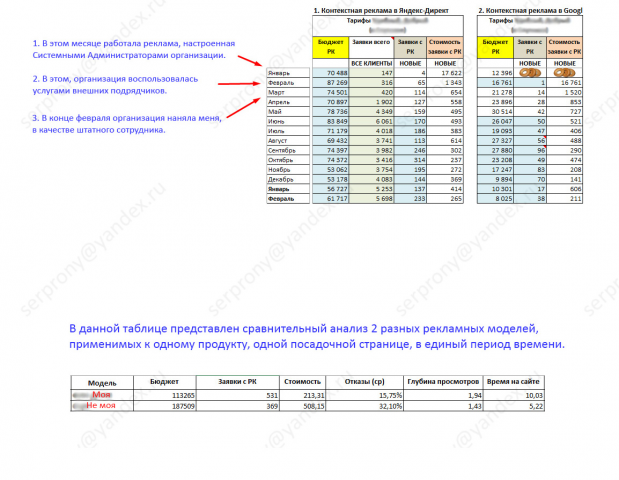Click the Google budget cell '30 514'
The image size is (619, 480).
(495, 112)
